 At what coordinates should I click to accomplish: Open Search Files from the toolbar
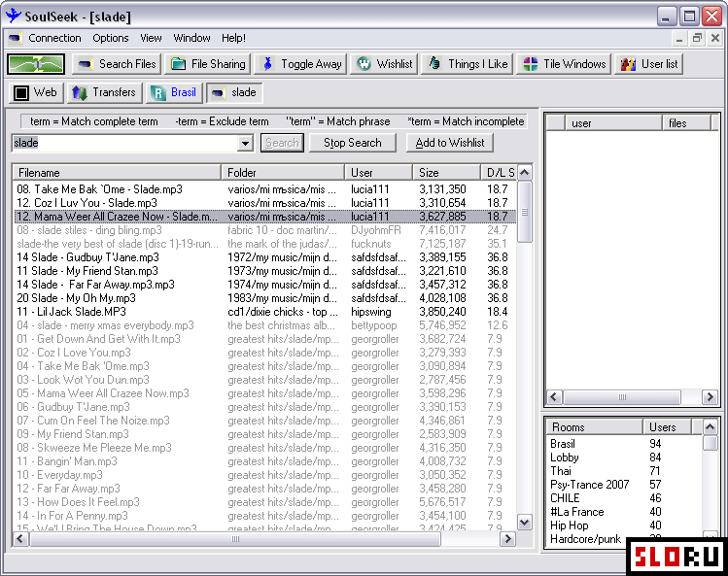coord(117,64)
